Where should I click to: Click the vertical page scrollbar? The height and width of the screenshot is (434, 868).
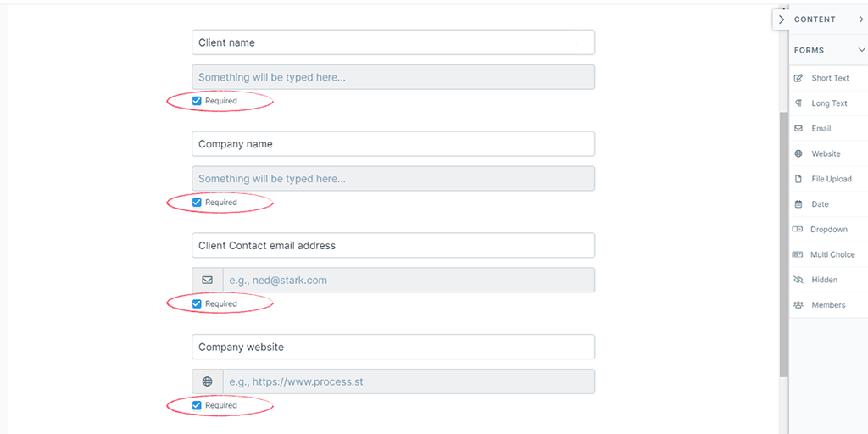(x=783, y=246)
